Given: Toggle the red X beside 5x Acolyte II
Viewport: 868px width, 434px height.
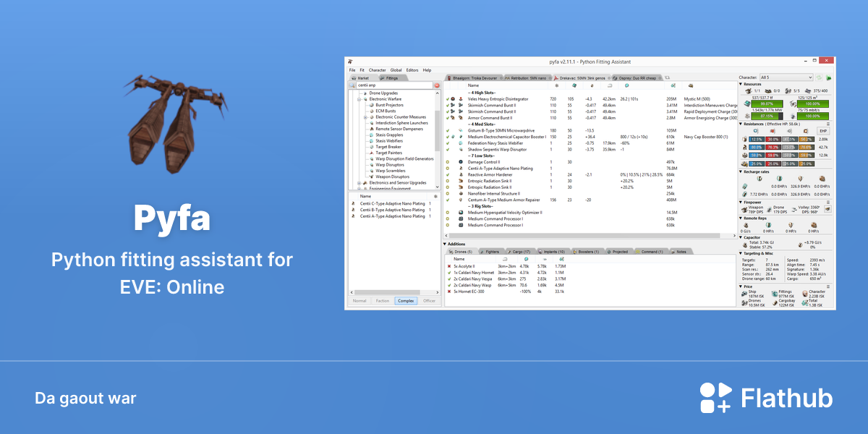Looking at the screenshot, I should click(449, 266).
